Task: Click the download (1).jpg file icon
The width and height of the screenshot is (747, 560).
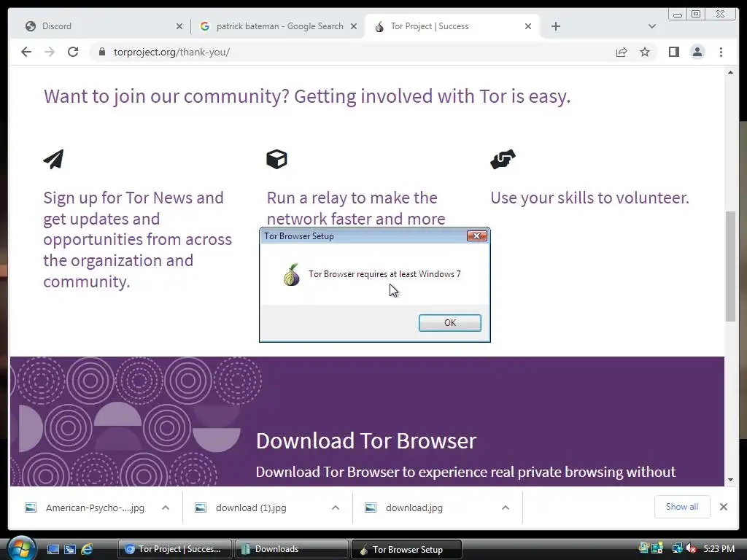Action: [201, 507]
